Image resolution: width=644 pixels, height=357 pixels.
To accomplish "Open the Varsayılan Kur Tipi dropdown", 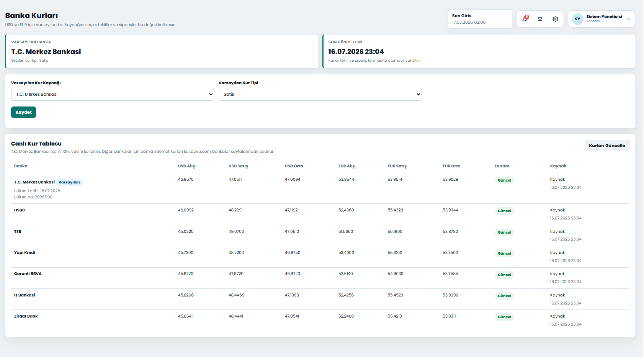I will 320,94.
